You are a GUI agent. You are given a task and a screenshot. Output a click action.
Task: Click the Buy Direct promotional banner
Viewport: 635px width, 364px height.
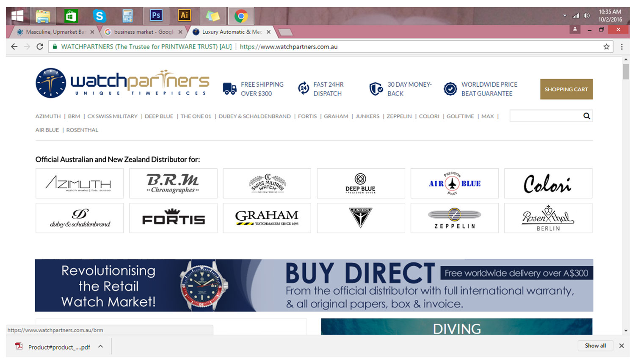314,285
